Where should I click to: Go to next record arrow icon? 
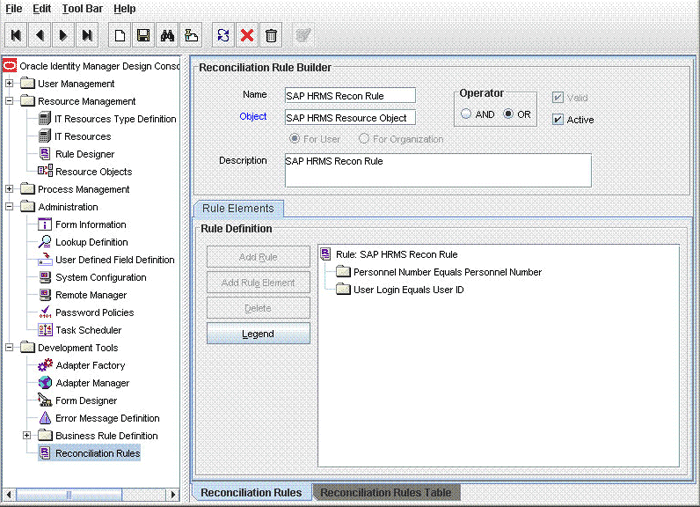click(63, 35)
